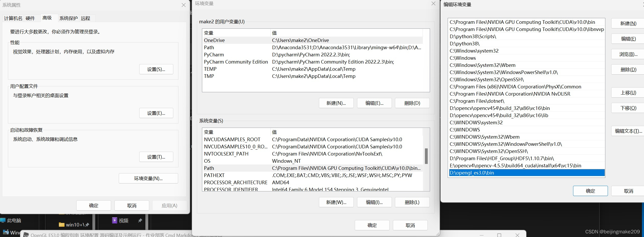Open startup recovery 设置(T)... button
The width and height of the screenshot is (644, 237).
pyautogui.click(x=156, y=157)
